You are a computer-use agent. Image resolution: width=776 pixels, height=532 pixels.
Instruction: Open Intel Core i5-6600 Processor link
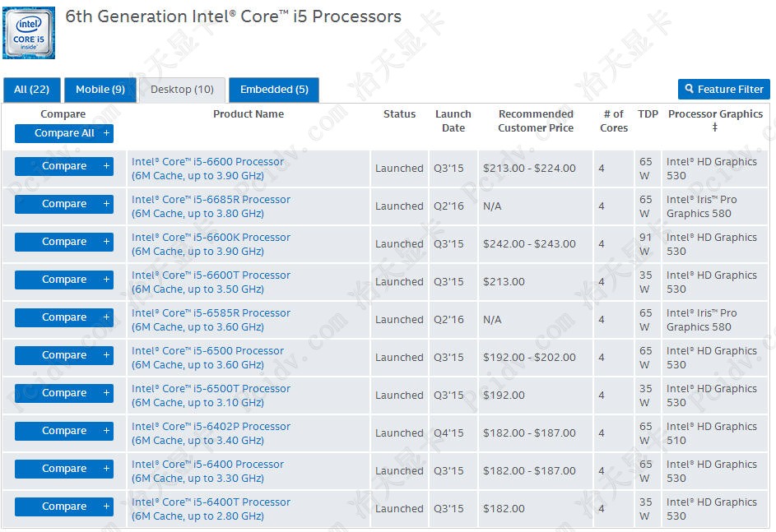[208, 169]
